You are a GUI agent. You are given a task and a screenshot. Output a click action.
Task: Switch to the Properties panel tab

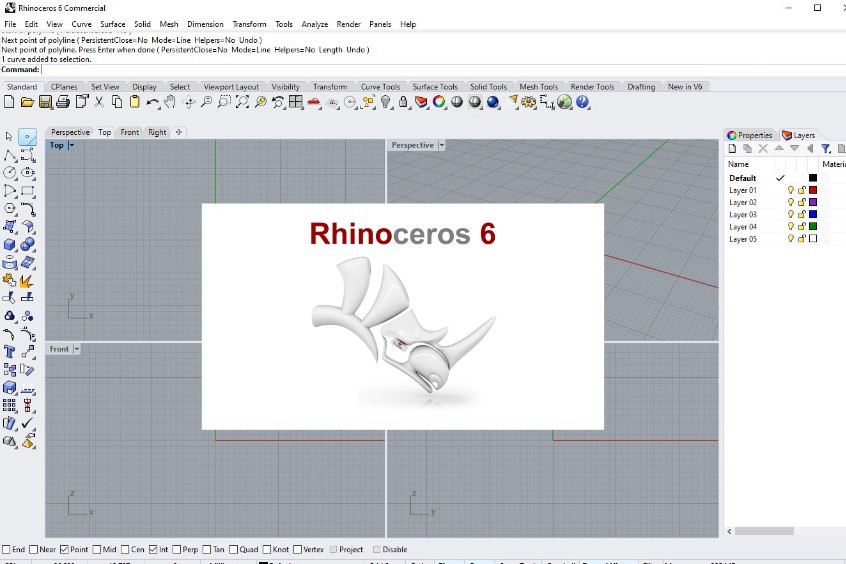(750, 135)
